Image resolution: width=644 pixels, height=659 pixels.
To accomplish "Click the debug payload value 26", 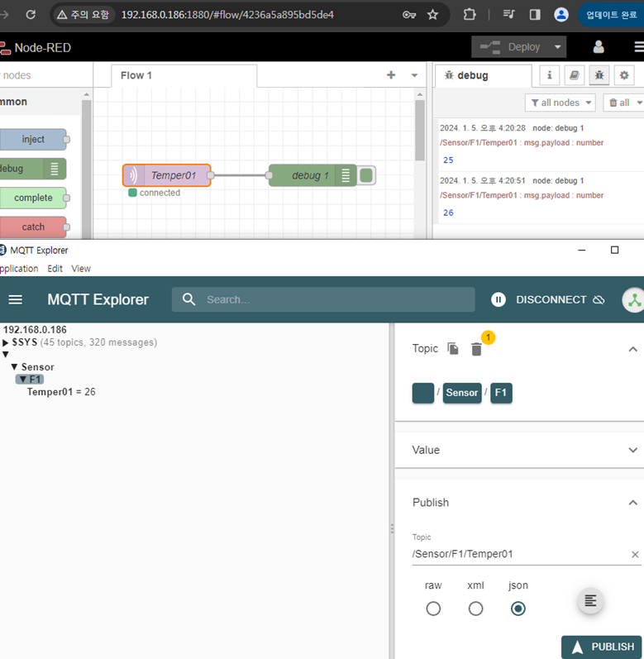I will click(448, 213).
